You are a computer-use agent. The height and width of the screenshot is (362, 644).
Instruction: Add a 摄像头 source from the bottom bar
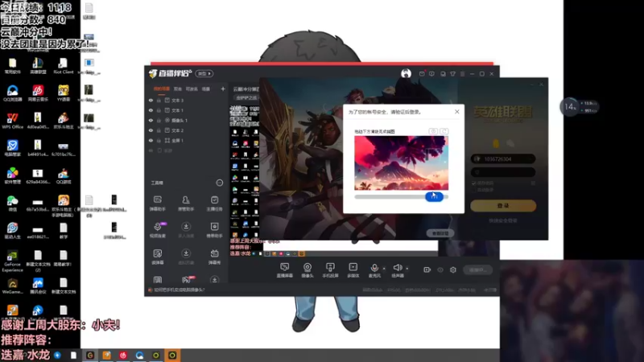pos(308,270)
